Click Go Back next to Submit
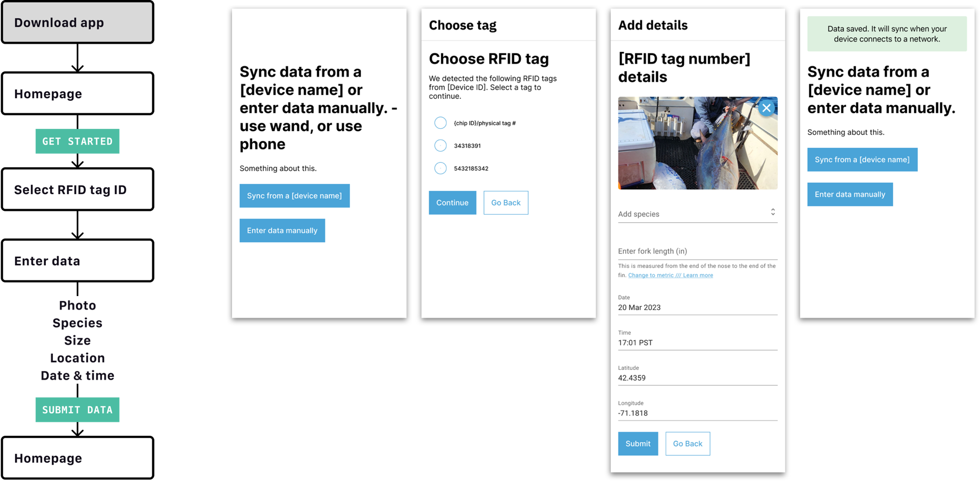The width and height of the screenshot is (980, 481). (688, 444)
